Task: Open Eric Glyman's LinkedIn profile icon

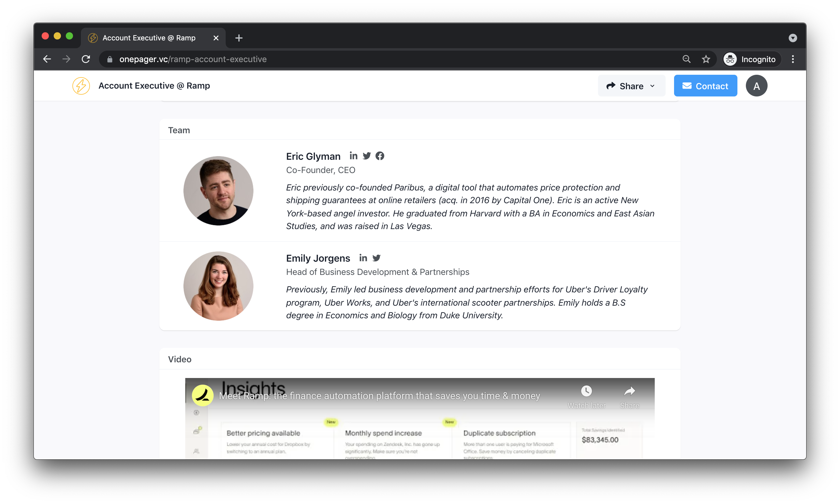Action: (353, 156)
